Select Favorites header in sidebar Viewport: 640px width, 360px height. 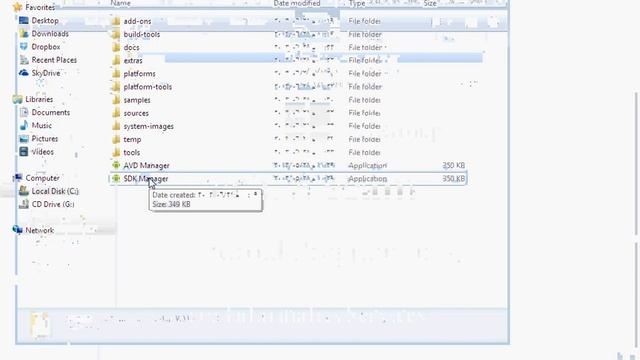(40, 7)
